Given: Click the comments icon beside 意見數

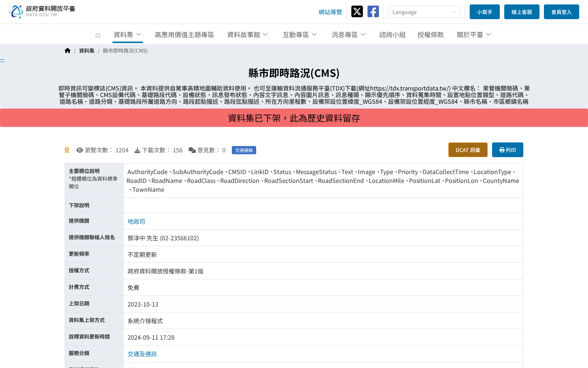Looking at the screenshot, I should [192, 150].
